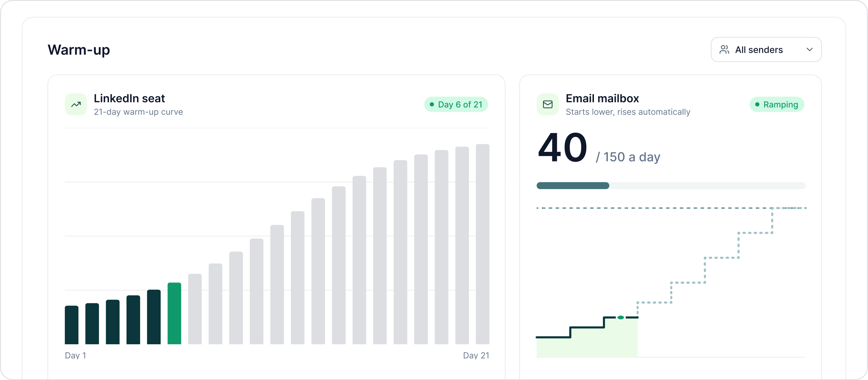Click the chevron arrow in All senders
Image resolution: width=868 pixels, height=380 pixels.
810,50
